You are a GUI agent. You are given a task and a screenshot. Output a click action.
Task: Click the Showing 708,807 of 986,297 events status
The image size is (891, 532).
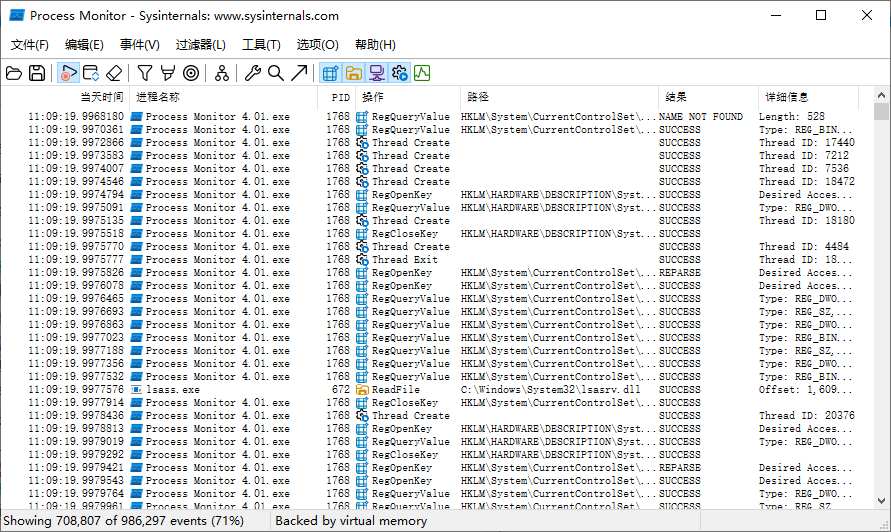123,521
